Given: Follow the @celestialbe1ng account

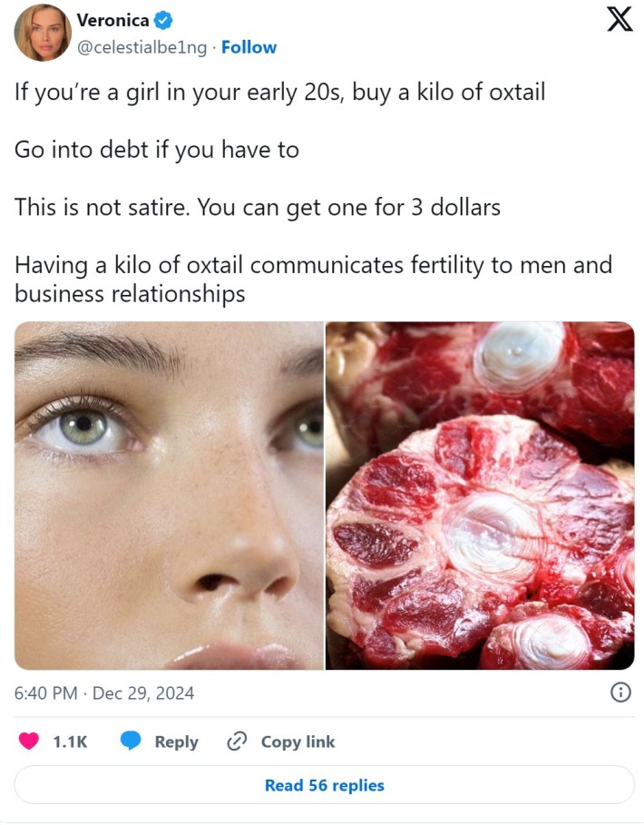Looking at the screenshot, I should (249, 47).
